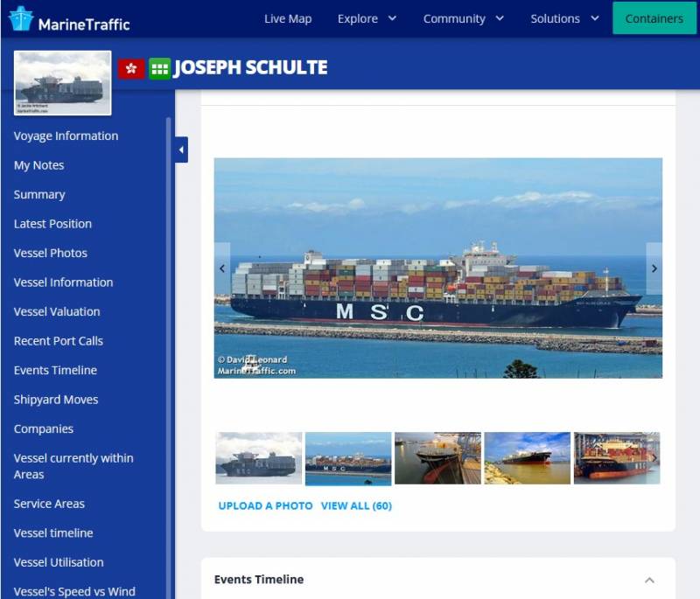This screenshot has width=700, height=599.
Task: Select third gallery thumbnail, ship bow at dock
Action: point(438,458)
